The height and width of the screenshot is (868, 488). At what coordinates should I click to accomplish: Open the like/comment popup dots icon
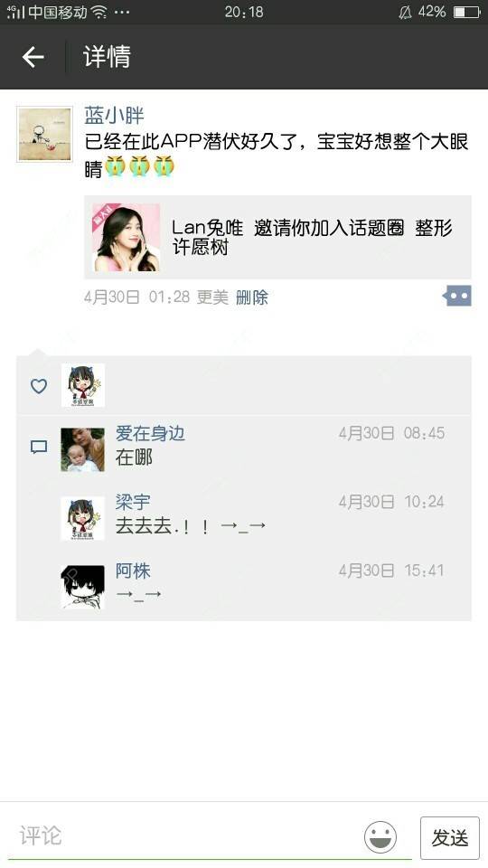[x=457, y=296]
